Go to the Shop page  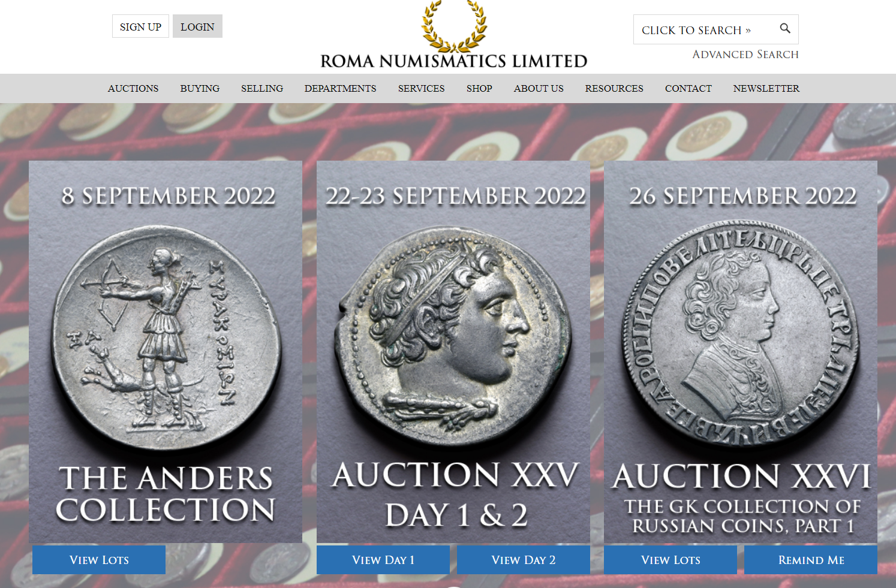pyautogui.click(x=479, y=88)
